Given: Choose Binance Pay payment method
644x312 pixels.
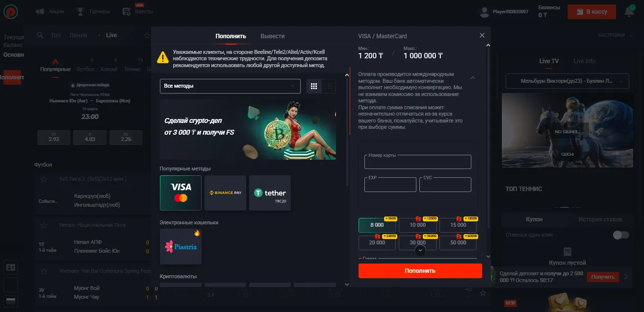Looking at the screenshot, I should tap(225, 193).
